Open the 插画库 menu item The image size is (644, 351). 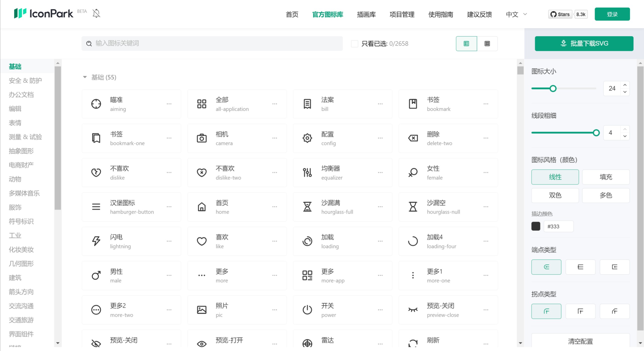(x=366, y=14)
